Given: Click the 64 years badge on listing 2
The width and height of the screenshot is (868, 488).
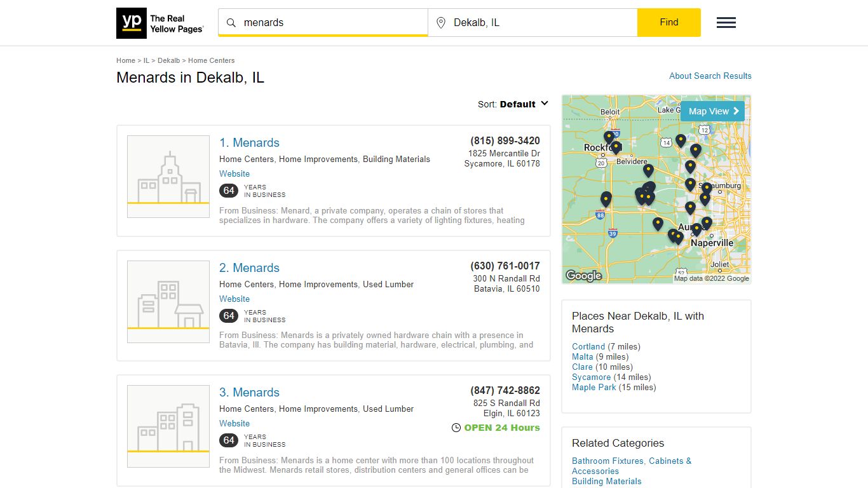Looking at the screenshot, I should point(229,316).
